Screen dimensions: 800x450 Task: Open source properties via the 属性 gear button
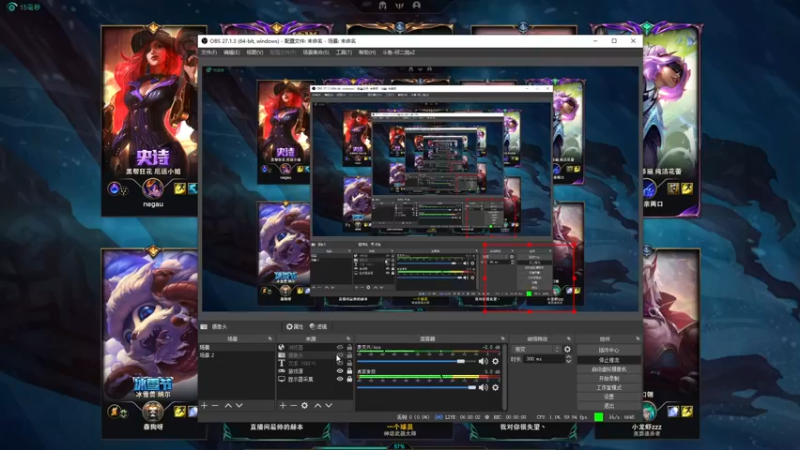click(294, 327)
